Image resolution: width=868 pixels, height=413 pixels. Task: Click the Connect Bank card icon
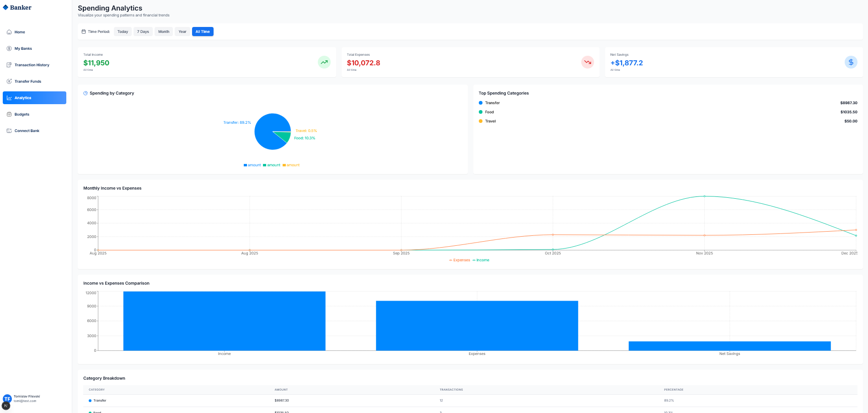(9, 131)
